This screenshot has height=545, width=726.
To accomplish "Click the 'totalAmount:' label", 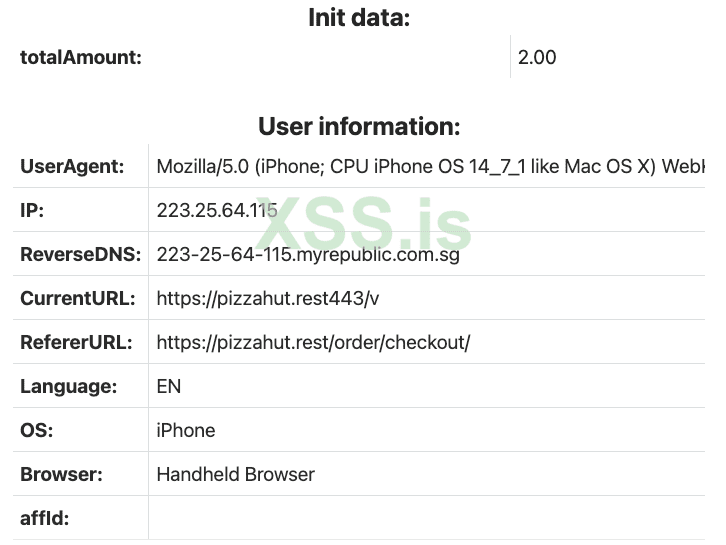I will click(x=81, y=57).
